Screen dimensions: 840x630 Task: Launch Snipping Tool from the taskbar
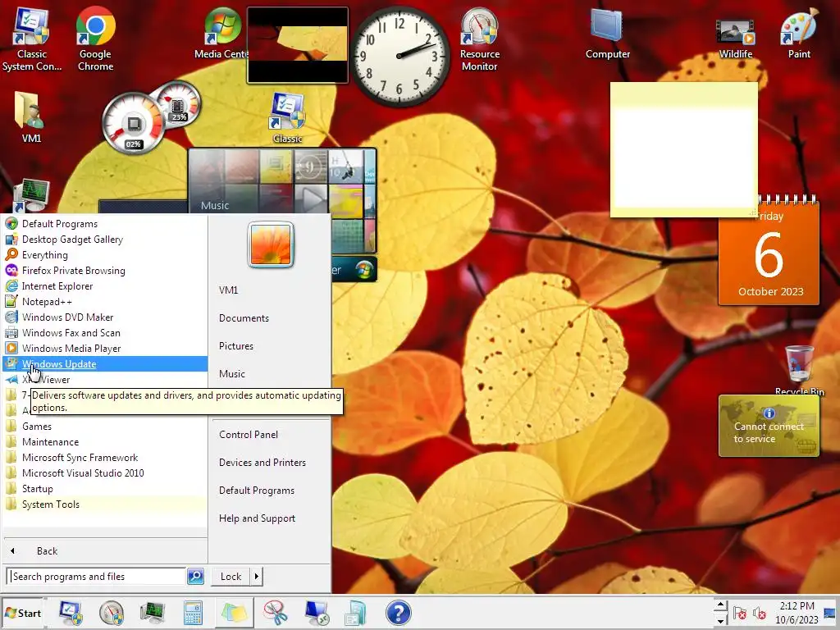276,613
